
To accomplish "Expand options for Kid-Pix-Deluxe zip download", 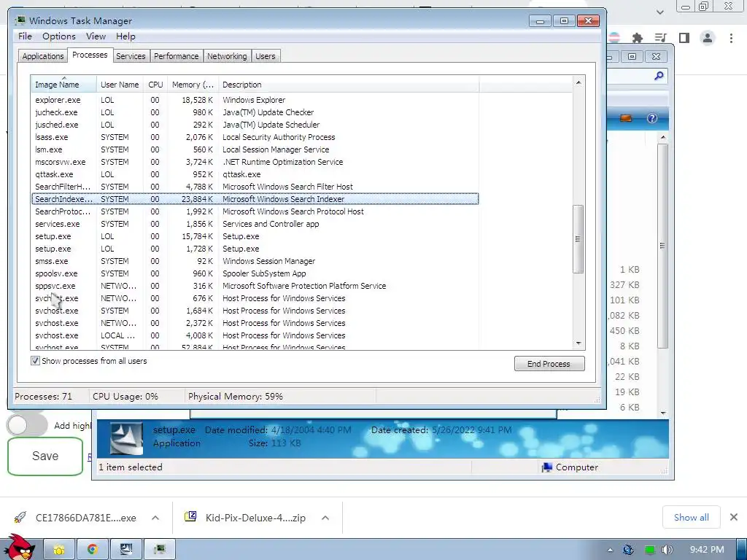I will click(325, 518).
